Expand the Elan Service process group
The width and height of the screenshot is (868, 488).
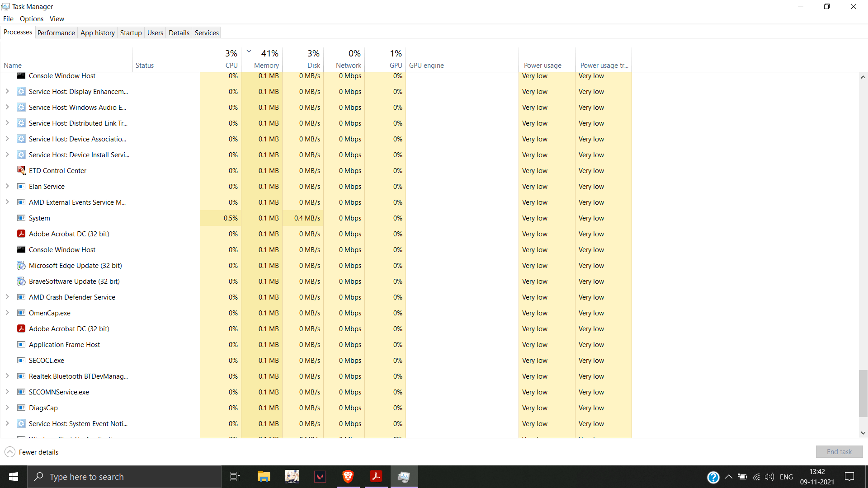coord(7,186)
